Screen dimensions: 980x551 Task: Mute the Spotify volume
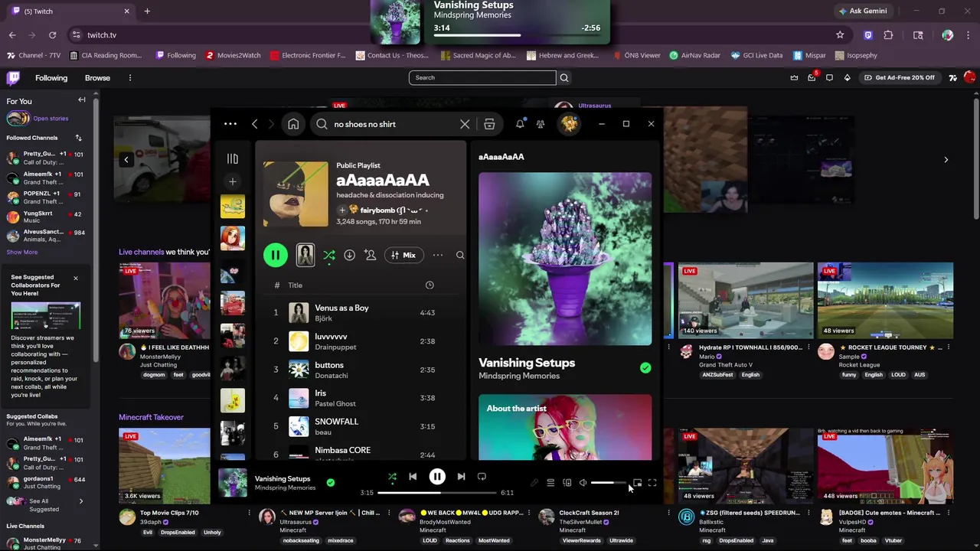(x=583, y=483)
